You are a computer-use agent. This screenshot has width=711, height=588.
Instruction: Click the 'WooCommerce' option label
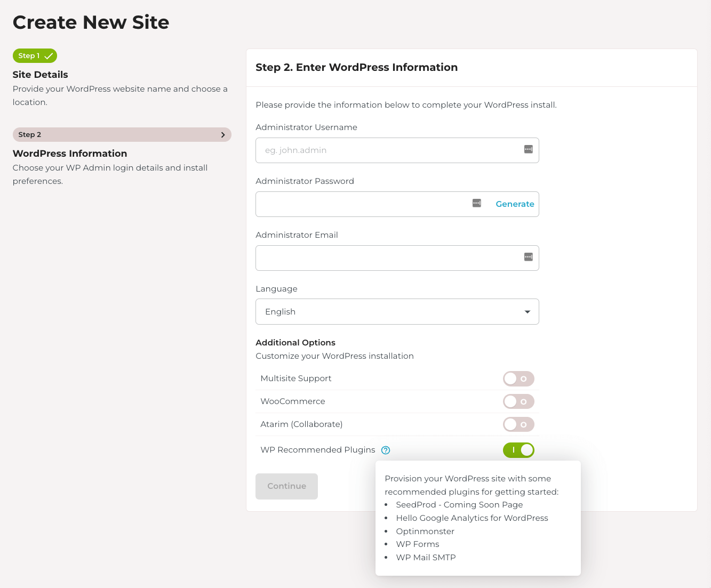coord(293,401)
